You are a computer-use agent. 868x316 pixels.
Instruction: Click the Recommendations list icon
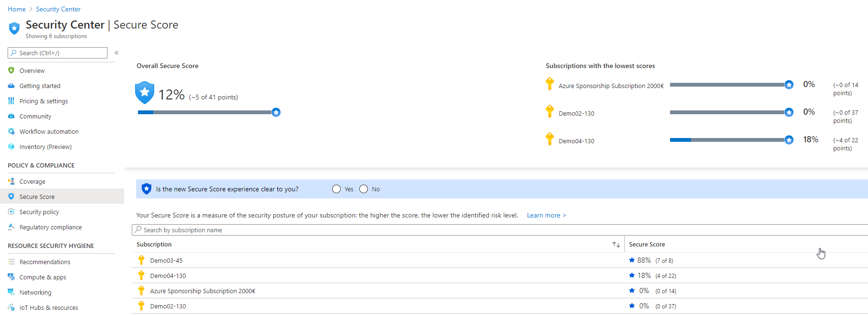[11, 262]
